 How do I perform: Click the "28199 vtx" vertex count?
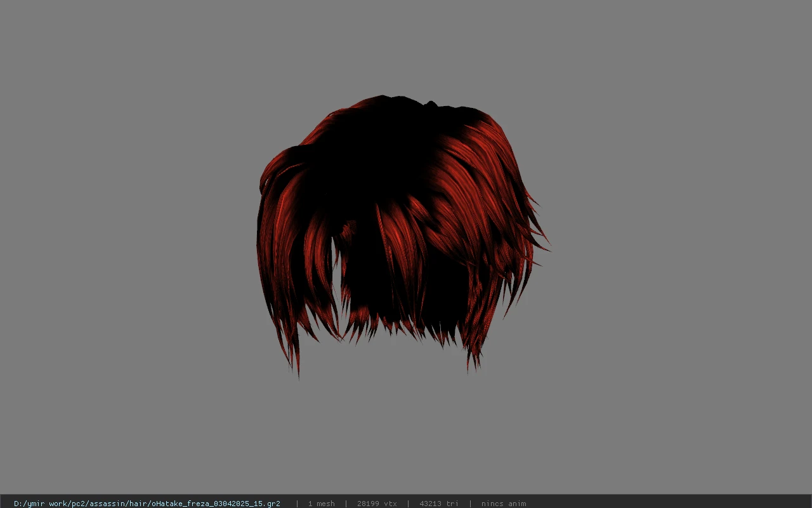377,504
